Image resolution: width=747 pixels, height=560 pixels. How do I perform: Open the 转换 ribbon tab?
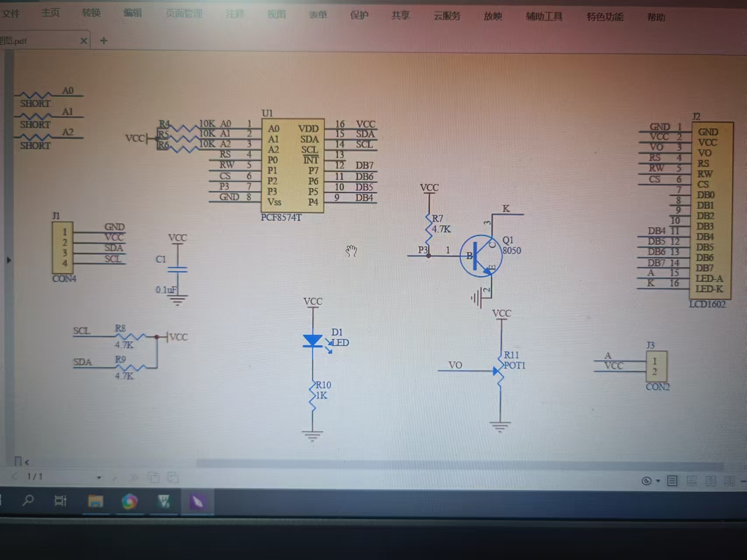[91, 13]
